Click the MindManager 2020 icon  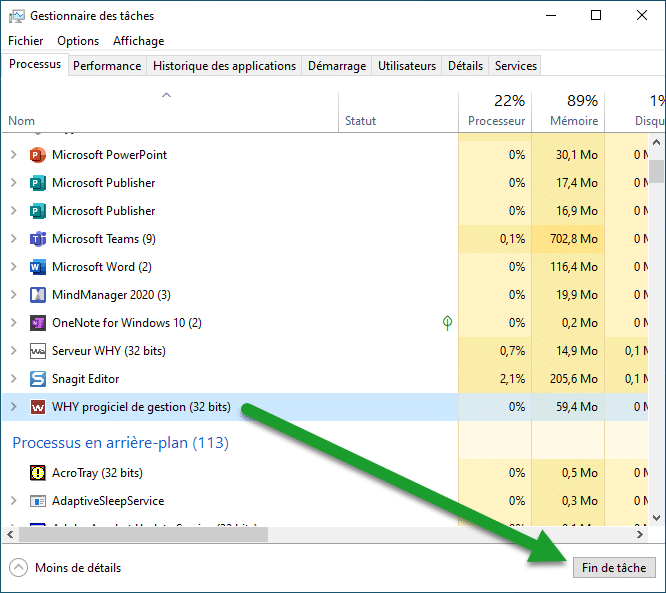click(37, 295)
